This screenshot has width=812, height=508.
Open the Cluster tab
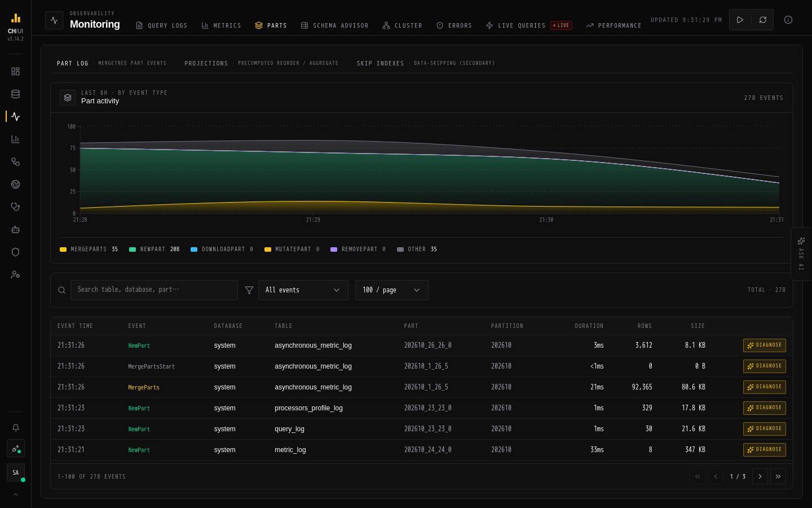pos(402,25)
